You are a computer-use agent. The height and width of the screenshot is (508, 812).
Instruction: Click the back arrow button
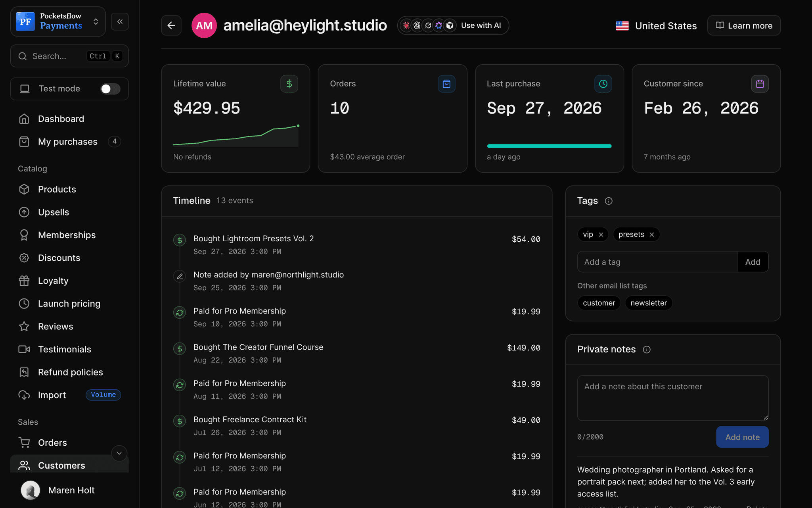click(171, 25)
